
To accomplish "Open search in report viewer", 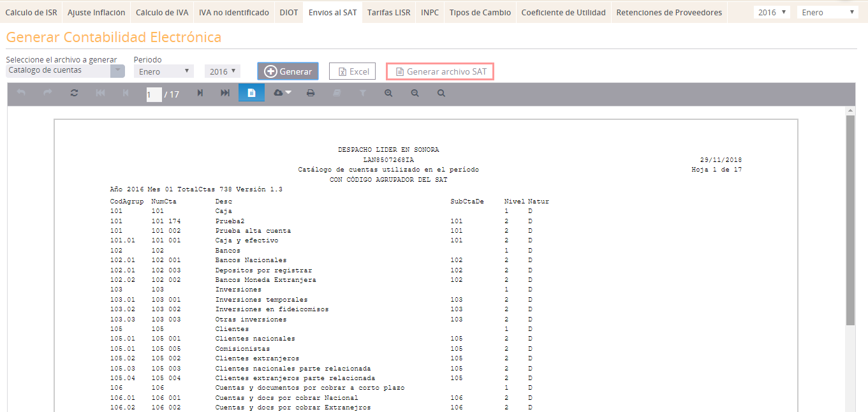I will tap(441, 93).
